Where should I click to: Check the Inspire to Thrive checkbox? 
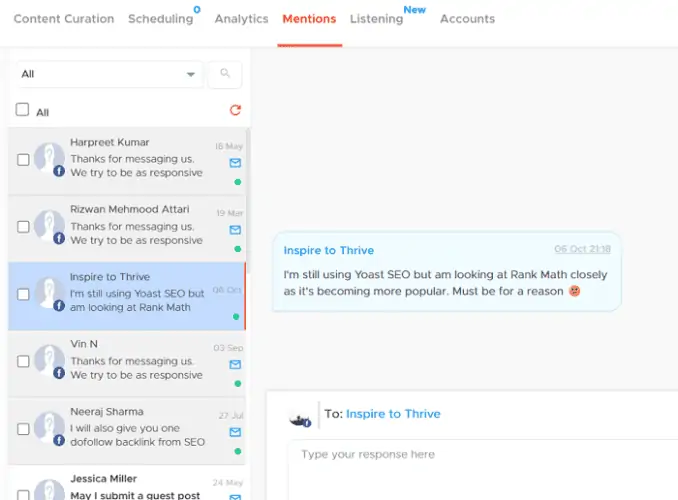pyautogui.click(x=23, y=295)
